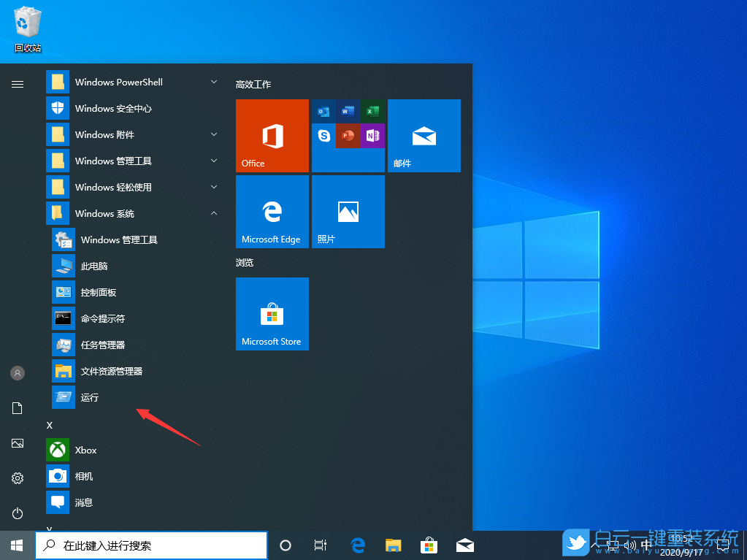This screenshot has width=747, height=560.
Task: Launch Microsoft Edge from the taskbar
Action: (357, 545)
